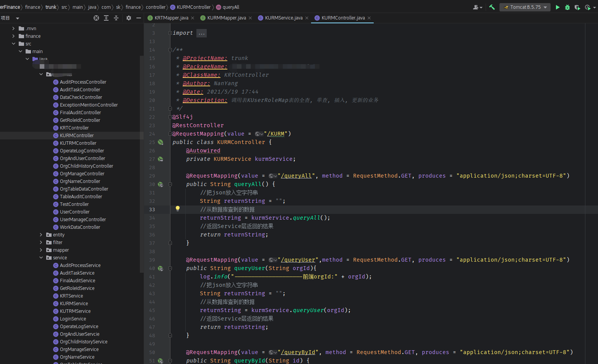
Task: Open LoginService class
Action: (73, 319)
